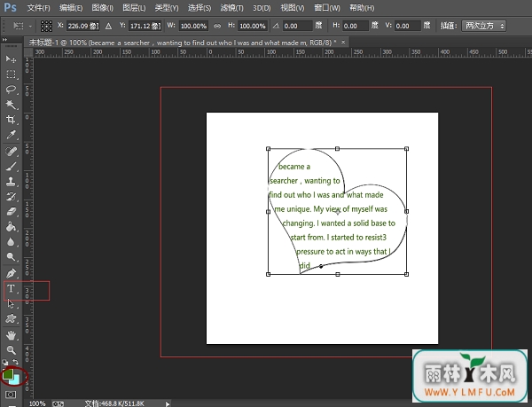Open the 窗口(W) menu

coord(327,8)
